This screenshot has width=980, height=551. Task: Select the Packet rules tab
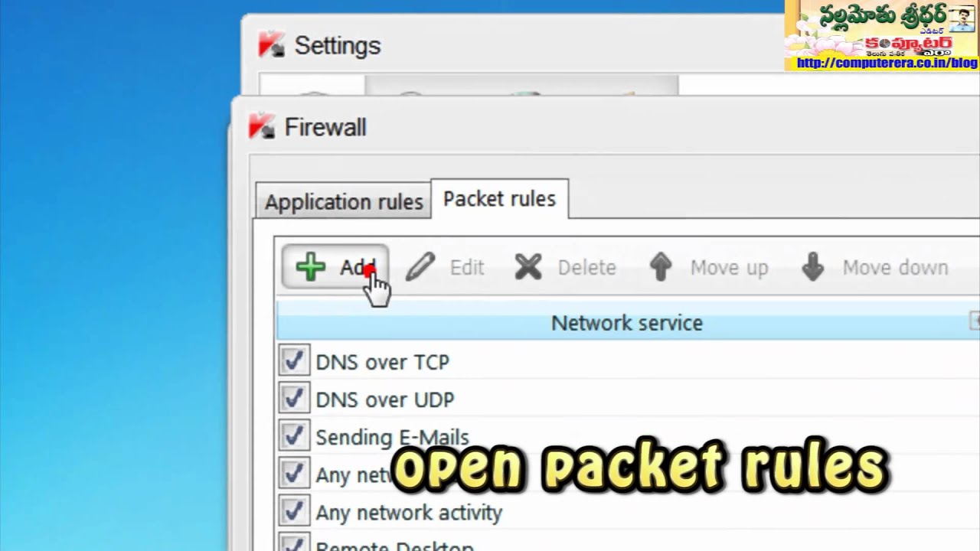(x=499, y=199)
